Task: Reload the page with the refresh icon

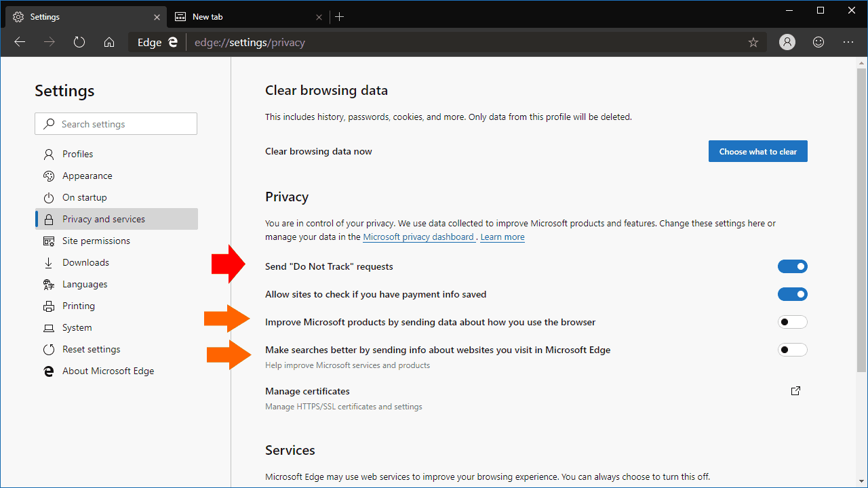Action: pos(79,42)
